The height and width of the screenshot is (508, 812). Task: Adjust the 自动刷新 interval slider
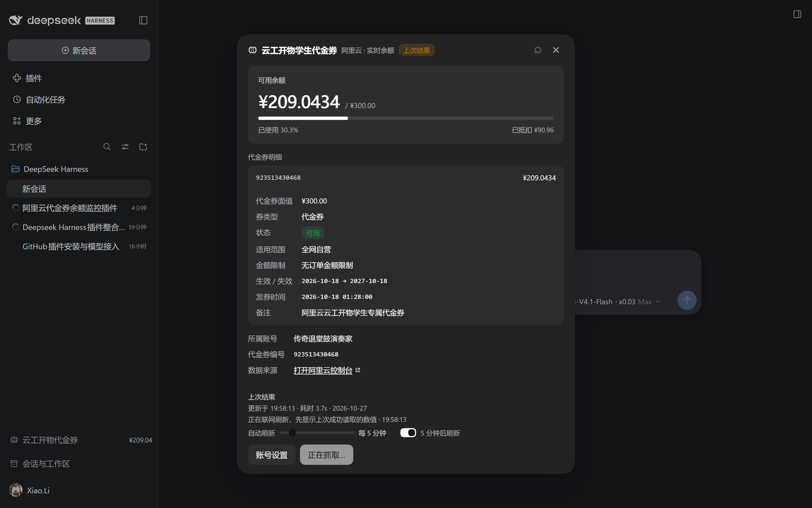[x=316, y=433]
